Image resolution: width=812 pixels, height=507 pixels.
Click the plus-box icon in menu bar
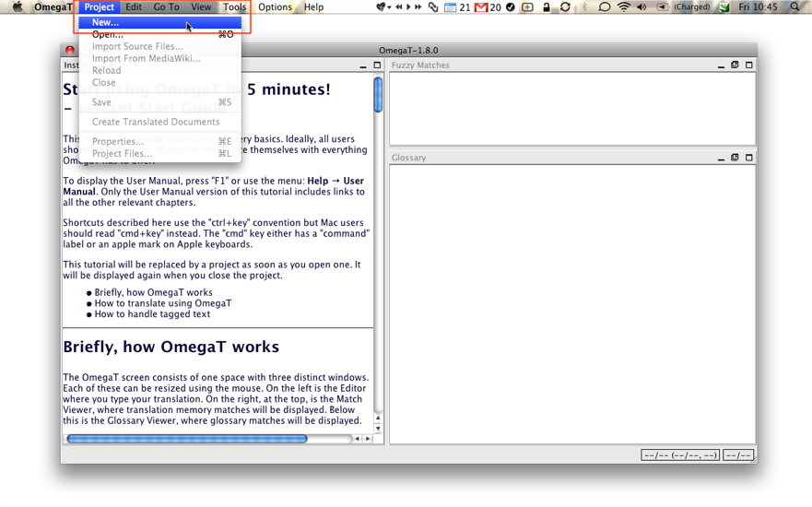527,6
